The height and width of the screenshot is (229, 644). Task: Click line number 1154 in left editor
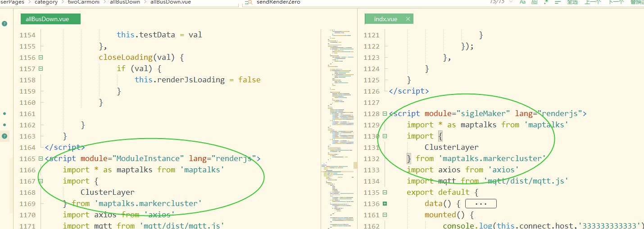pyautogui.click(x=27, y=35)
